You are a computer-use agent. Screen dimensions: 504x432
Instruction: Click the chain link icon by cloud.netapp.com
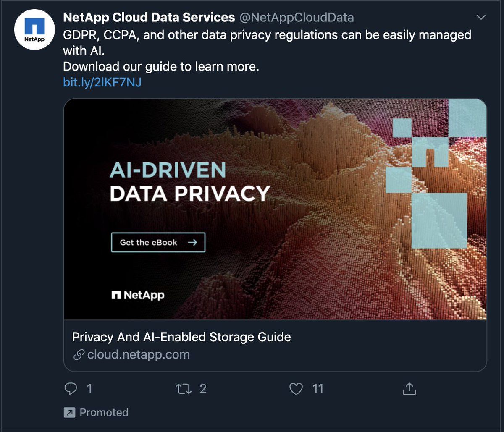click(79, 355)
